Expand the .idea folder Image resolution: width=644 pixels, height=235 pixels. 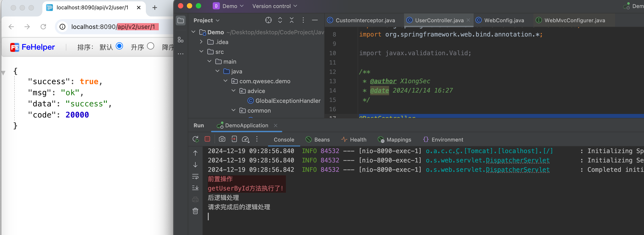[x=201, y=42]
